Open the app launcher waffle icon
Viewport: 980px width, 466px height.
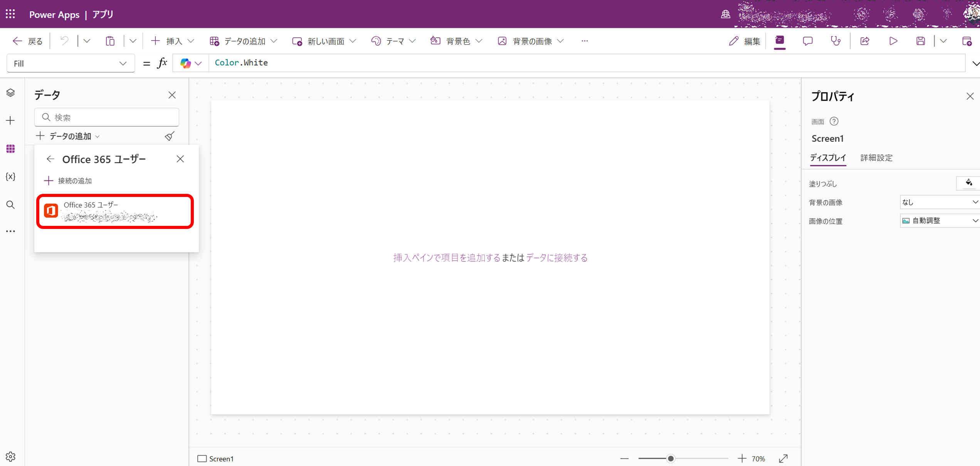point(10,14)
